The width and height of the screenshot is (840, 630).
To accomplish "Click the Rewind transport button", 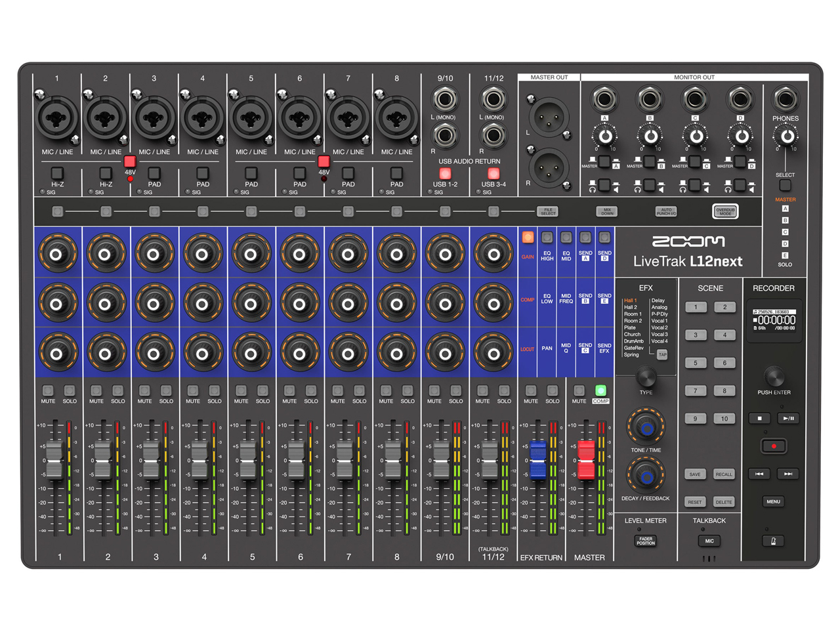I will [759, 474].
